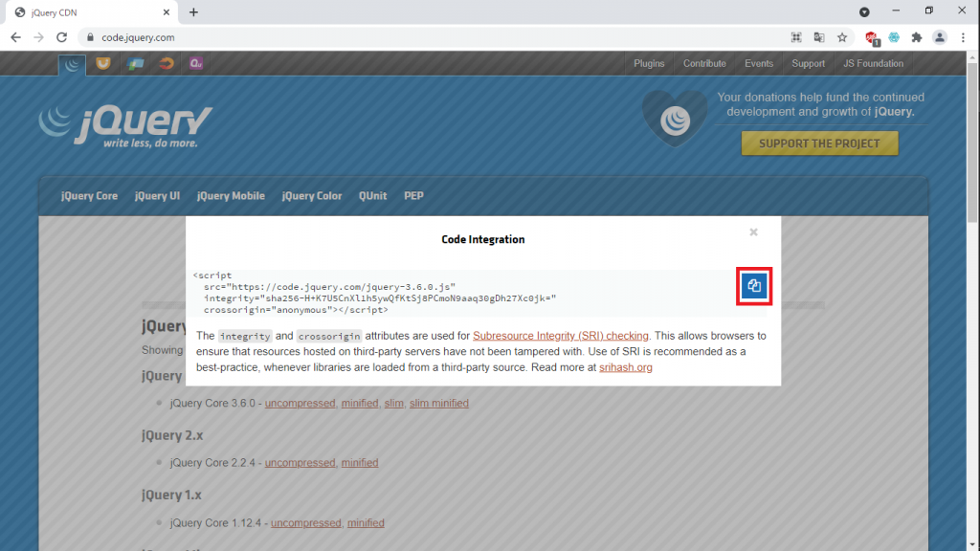Bookmark this page with the star

(841, 36)
